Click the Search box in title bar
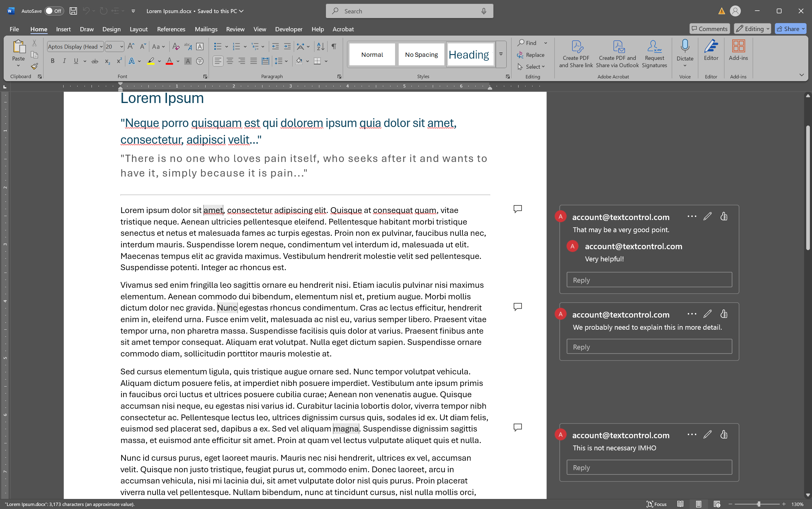The height and width of the screenshot is (509, 812). pos(409,11)
